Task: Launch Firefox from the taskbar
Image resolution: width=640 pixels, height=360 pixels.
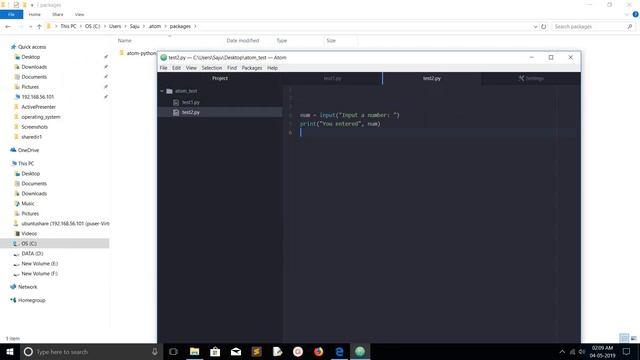Action: click(318, 351)
